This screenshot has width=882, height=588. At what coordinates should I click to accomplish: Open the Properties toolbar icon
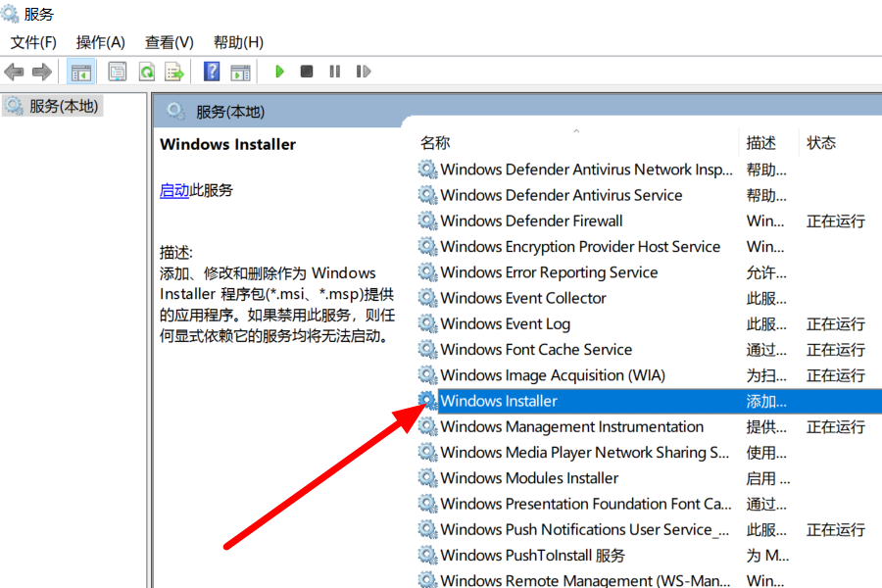coord(118,72)
